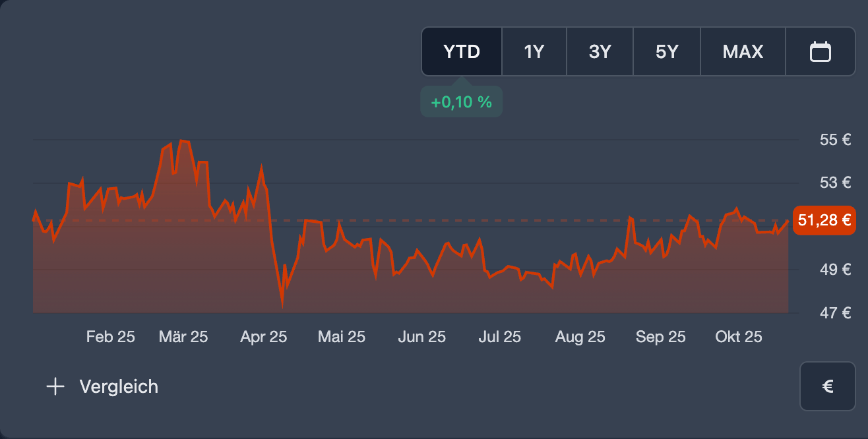Click the 55 € axis label

coord(835,140)
